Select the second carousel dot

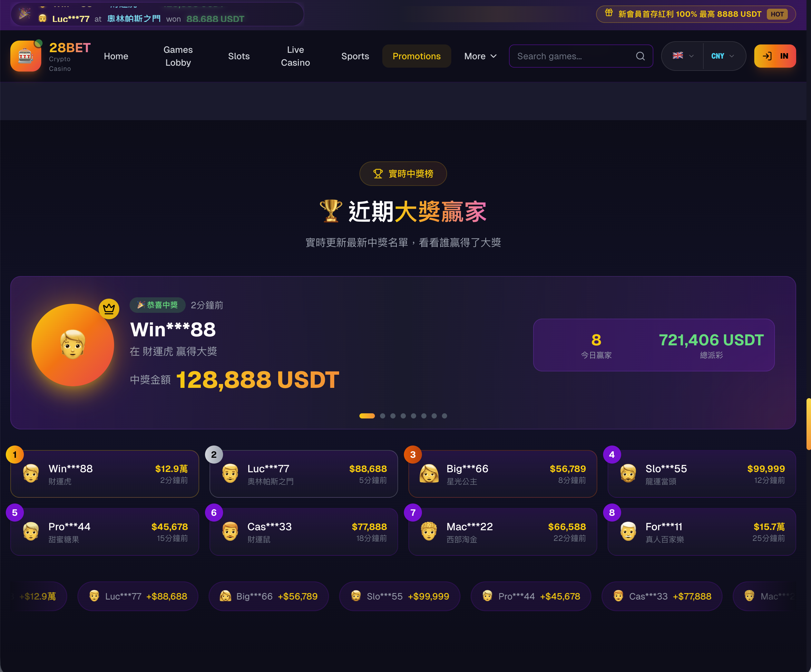click(382, 416)
